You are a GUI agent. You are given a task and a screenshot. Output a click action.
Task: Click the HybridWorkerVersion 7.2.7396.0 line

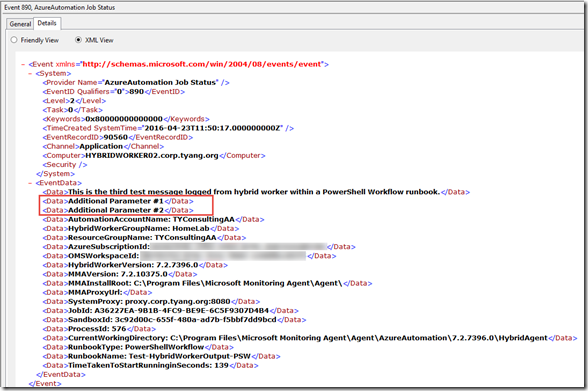point(135,265)
